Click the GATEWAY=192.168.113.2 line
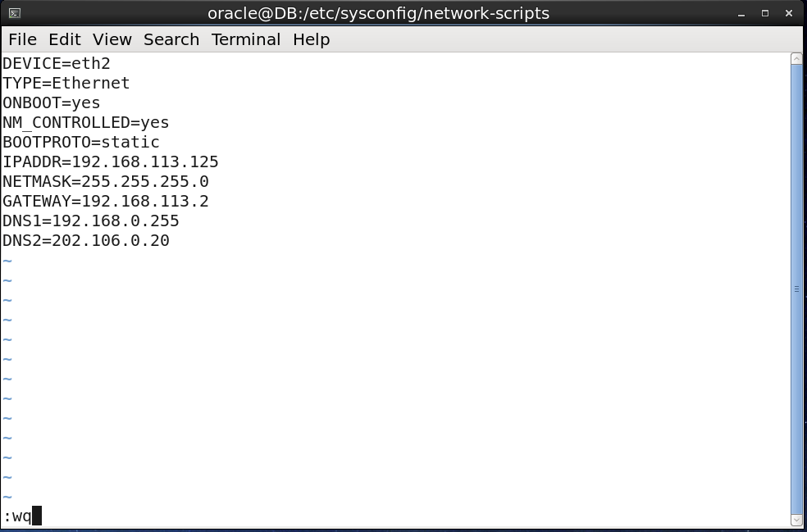This screenshot has height=532, width=807. [106, 201]
